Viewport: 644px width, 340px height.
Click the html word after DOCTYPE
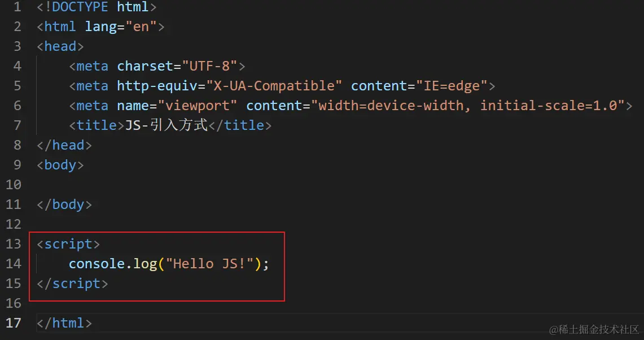point(133,7)
